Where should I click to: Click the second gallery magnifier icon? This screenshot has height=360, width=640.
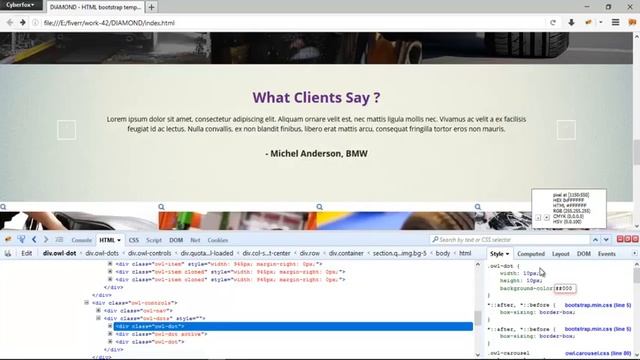pos(162,207)
